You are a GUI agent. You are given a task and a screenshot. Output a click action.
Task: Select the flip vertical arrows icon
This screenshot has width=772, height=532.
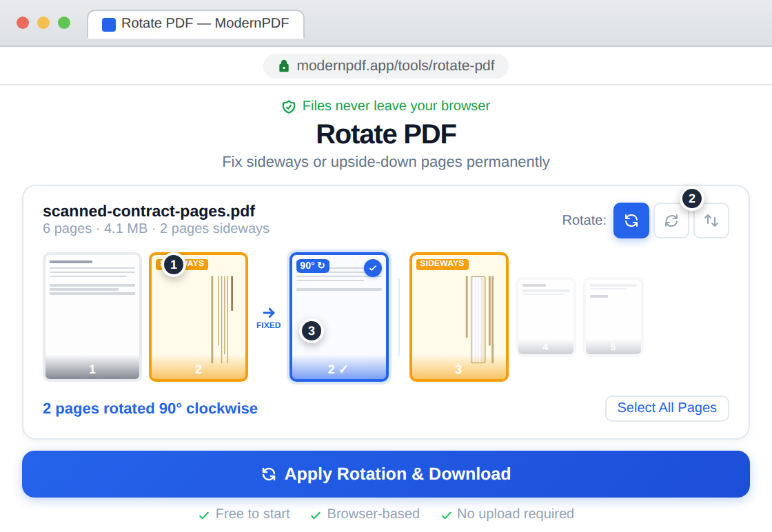click(x=711, y=221)
